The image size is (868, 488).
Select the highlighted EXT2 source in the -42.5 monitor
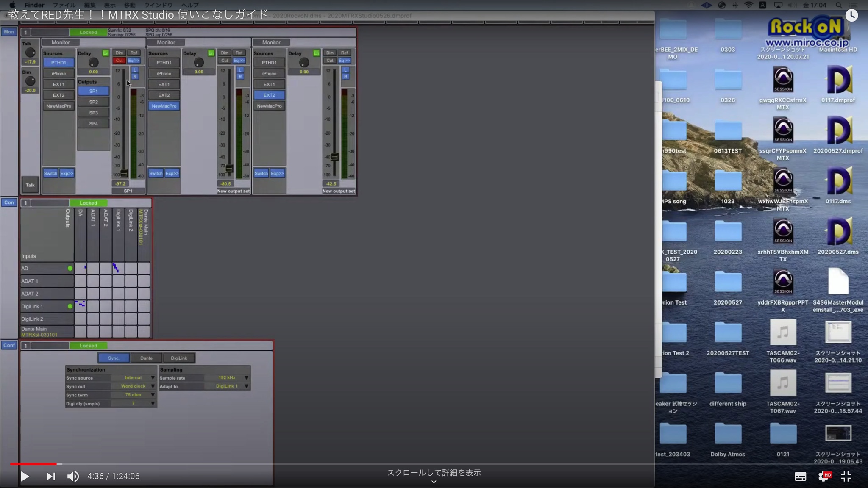[x=269, y=95]
